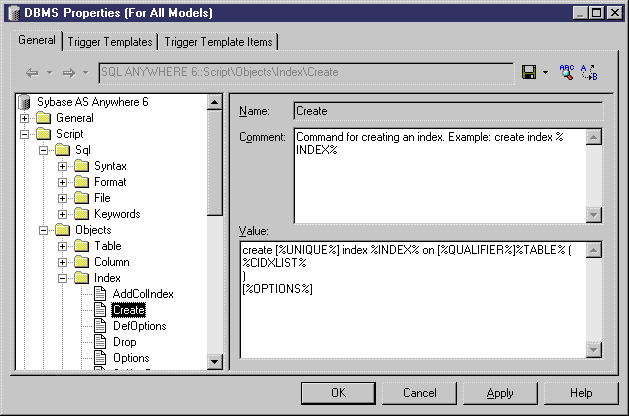Expand the Syntax tree node

[x=62, y=166]
